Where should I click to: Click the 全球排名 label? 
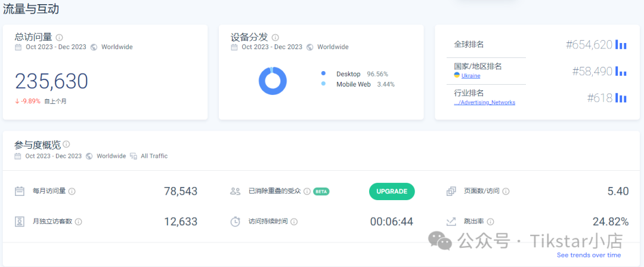(x=469, y=44)
